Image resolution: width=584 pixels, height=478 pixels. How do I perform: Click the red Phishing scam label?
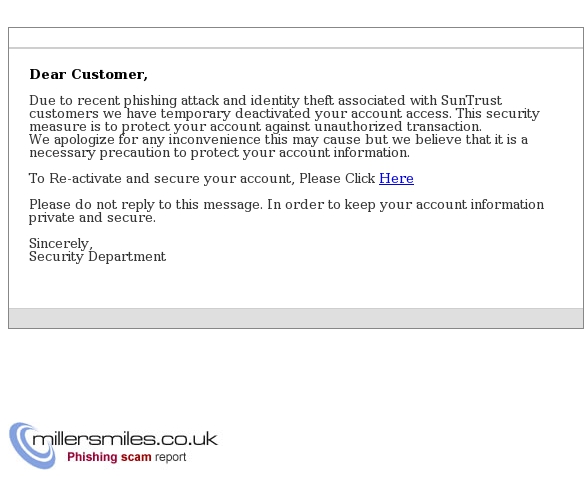[109, 457]
